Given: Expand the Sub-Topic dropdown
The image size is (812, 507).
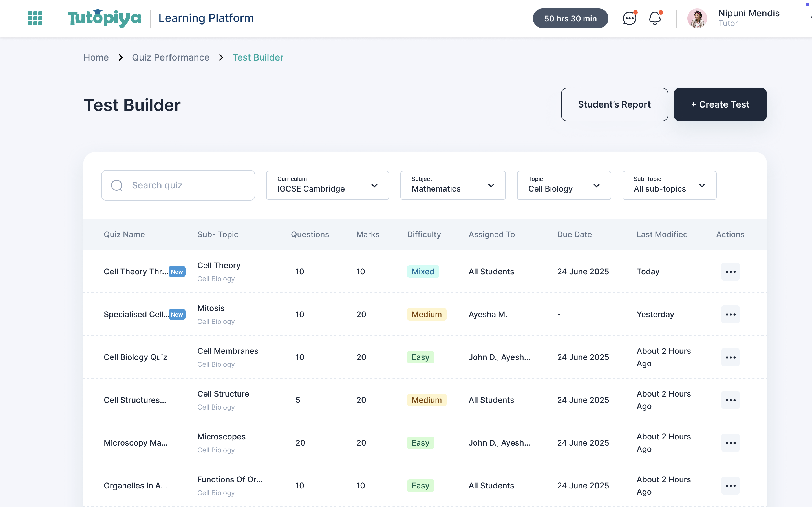Looking at the screenshot, I should tap(703, 185).
